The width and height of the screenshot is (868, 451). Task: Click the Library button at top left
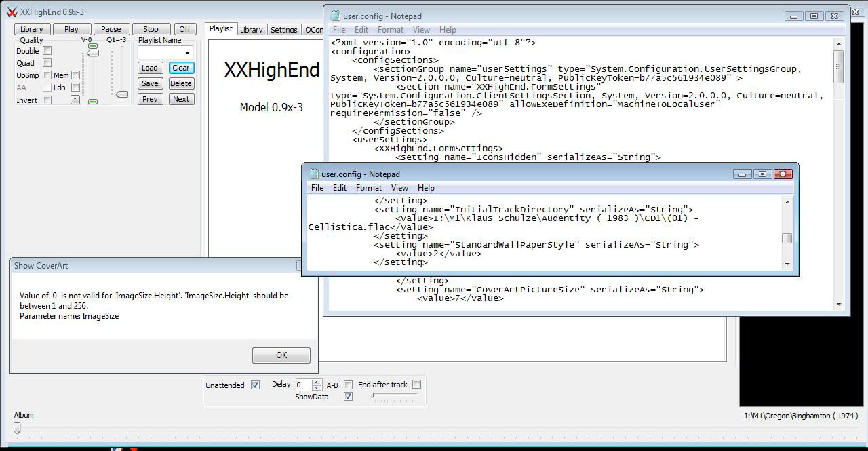click(31, 29)
